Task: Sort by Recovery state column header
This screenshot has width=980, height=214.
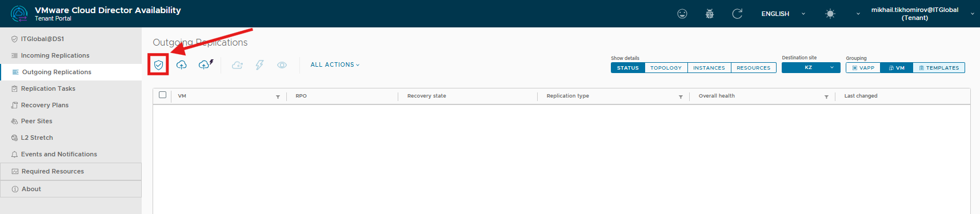Action: (427, 96)
